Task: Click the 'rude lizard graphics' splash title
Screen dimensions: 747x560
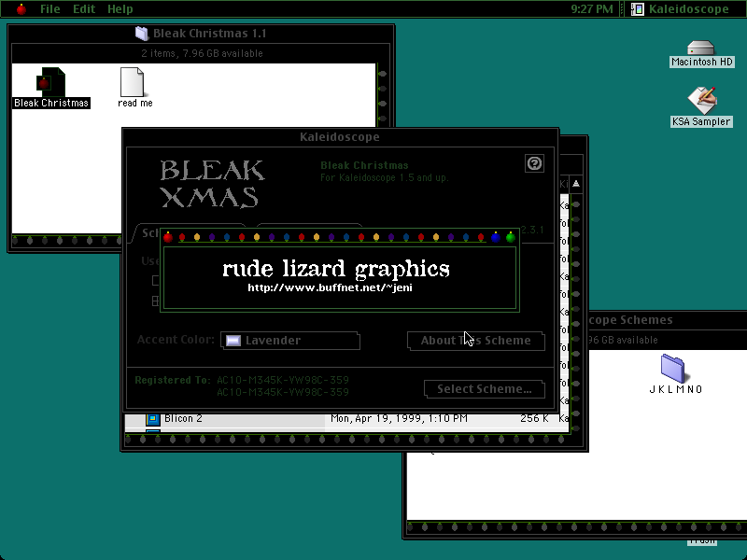Action: 336,269
